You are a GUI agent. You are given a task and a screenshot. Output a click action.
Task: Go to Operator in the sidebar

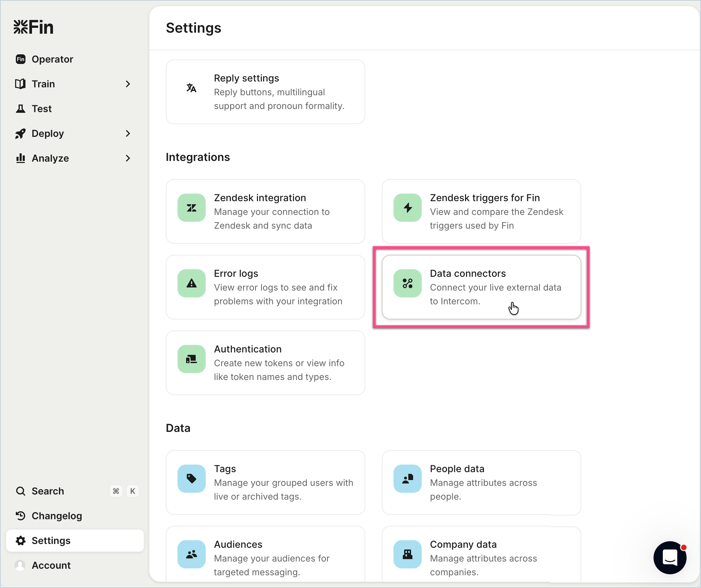coord(75,59)
